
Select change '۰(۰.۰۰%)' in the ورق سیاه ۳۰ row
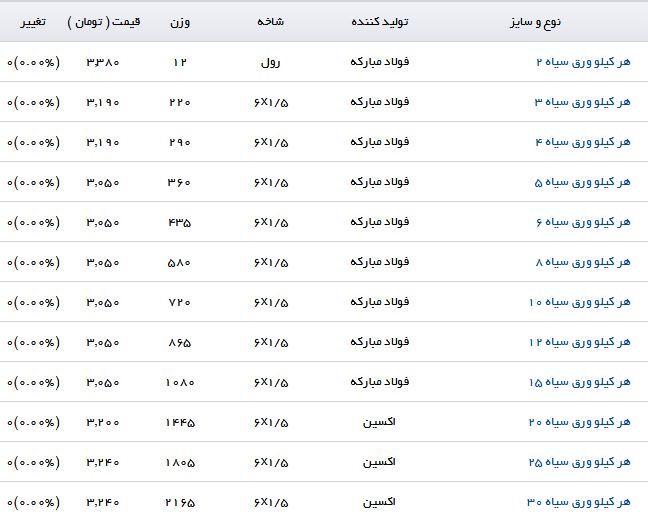pos(33,503)
